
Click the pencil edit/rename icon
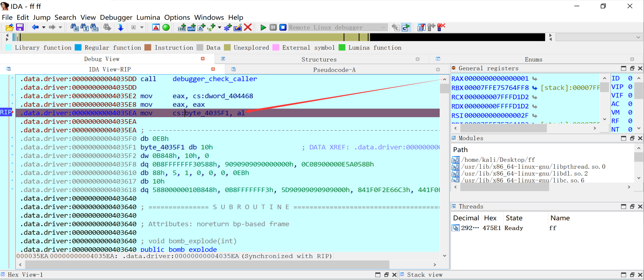coord(238,28)
